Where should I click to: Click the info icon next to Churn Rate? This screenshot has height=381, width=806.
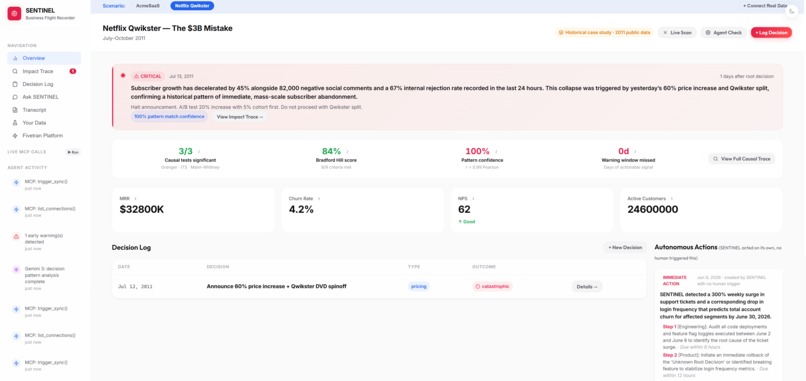pos(319,198)
